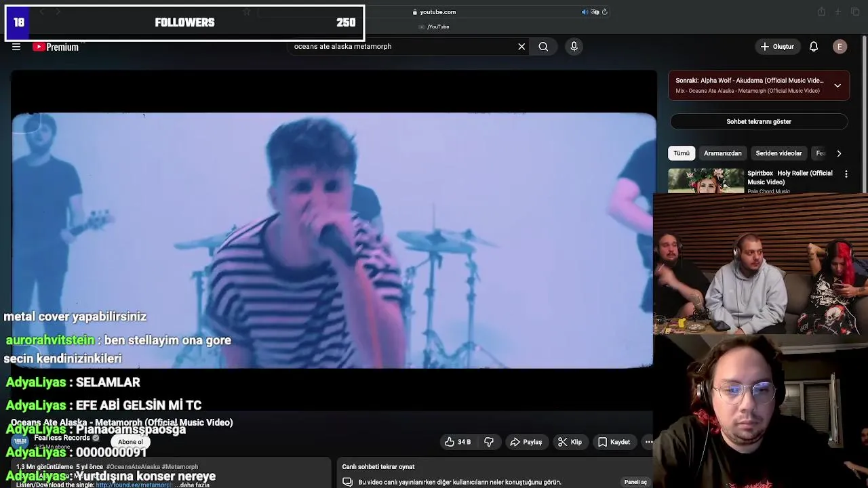Click the #Metamorph hashtag
The width and height of the screenshot is (868, 488).
pyautogui.click(x=180, y=467)
